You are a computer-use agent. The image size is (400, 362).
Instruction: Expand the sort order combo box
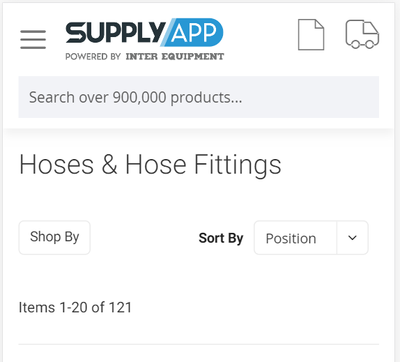[311, 238]
